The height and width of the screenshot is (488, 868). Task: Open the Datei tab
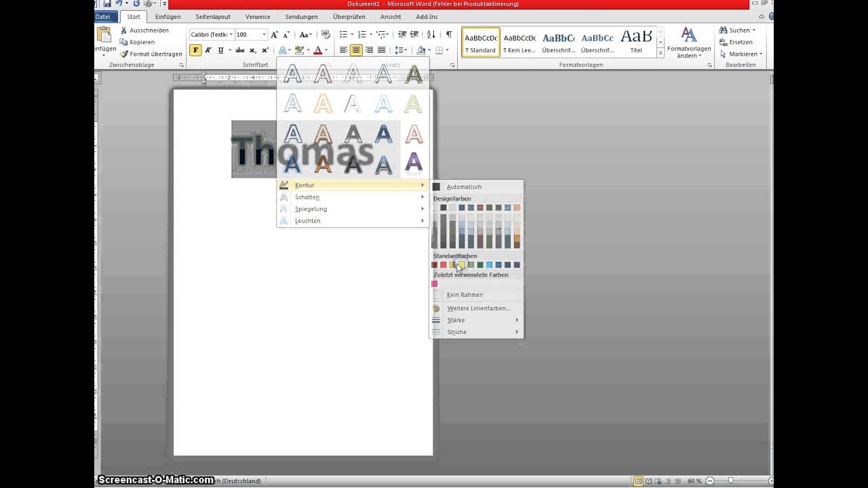click(x=102, y=16)
